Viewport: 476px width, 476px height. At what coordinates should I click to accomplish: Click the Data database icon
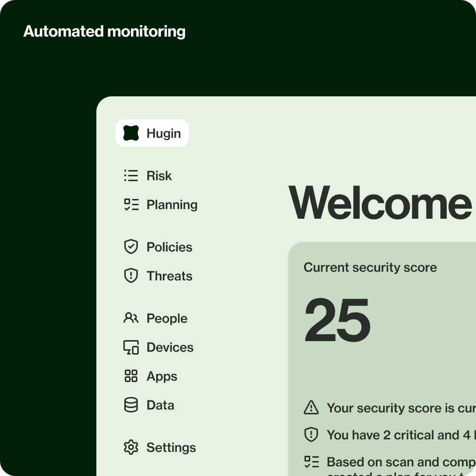131,405
